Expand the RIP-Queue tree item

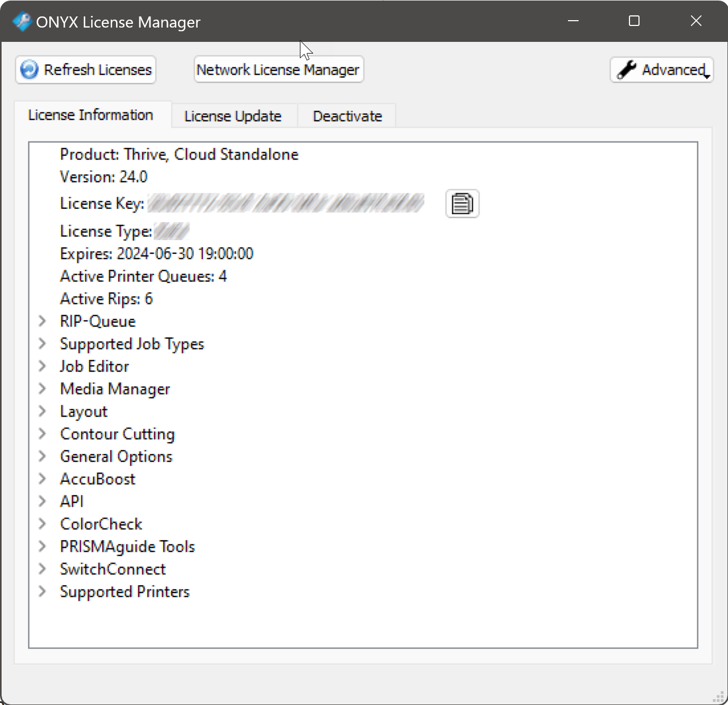click(43, 321)
